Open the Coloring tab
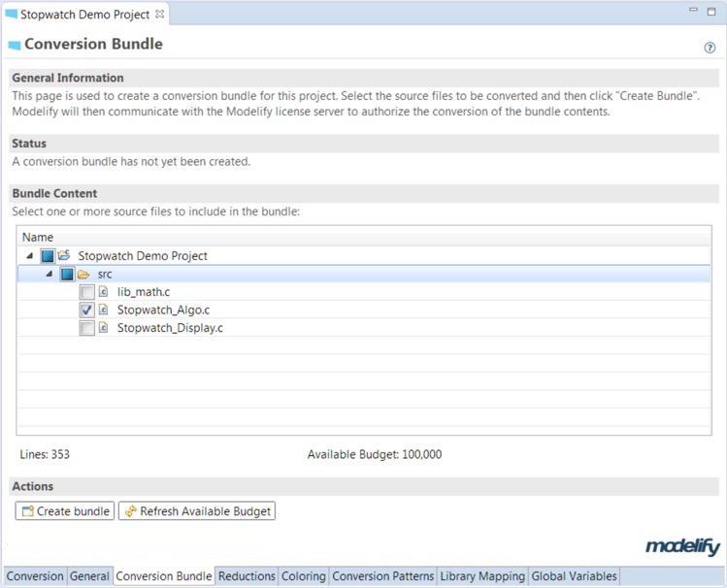 pos(304,576)
